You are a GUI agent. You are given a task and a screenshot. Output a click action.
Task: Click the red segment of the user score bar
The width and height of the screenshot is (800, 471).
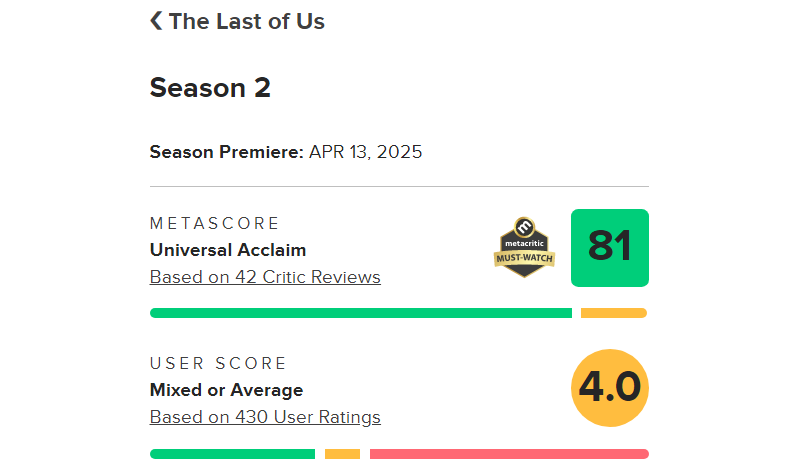point(508,454)
